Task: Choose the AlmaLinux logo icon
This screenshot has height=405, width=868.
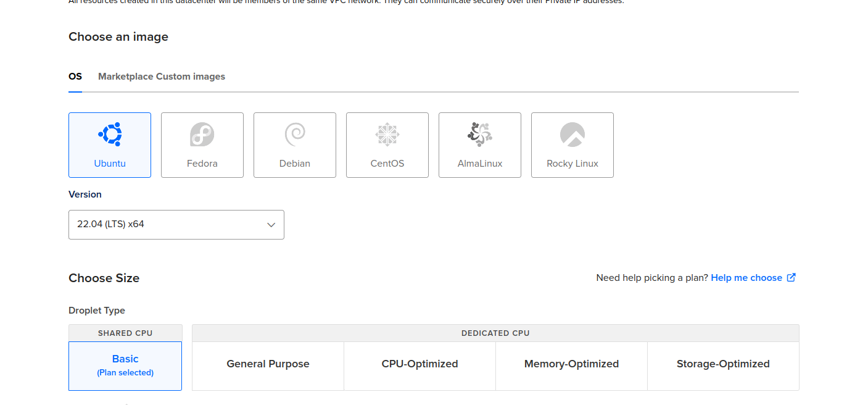Action: [x=479, y=135]
